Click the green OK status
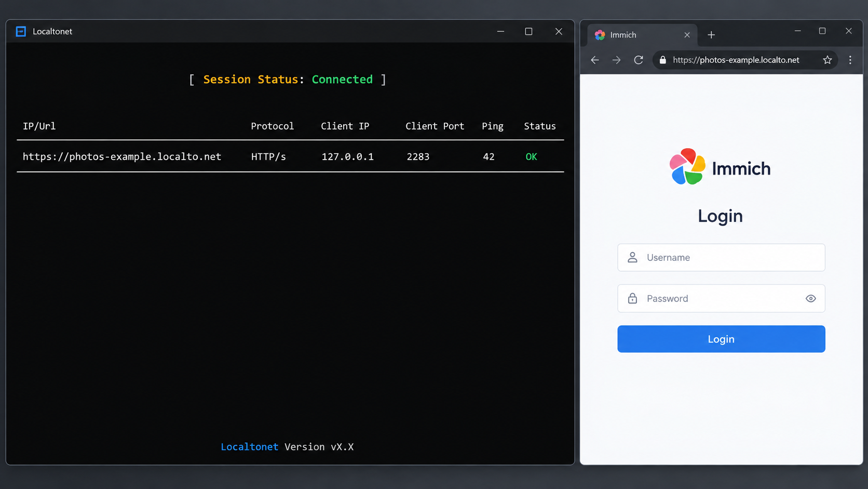Image resolution: width=868 pixels, height=489 pixels. pyautogui.click(x=531, y=156)
